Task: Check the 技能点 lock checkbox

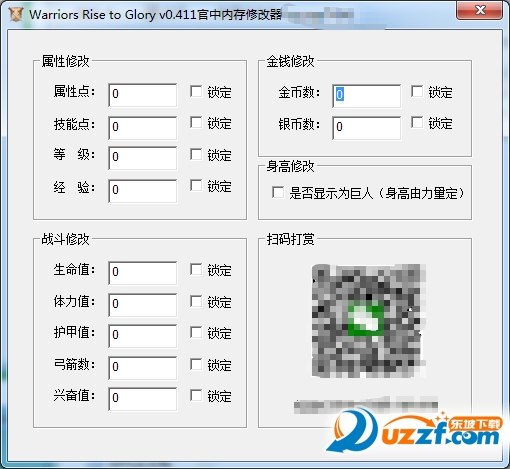Action: [x=196, y=122]
